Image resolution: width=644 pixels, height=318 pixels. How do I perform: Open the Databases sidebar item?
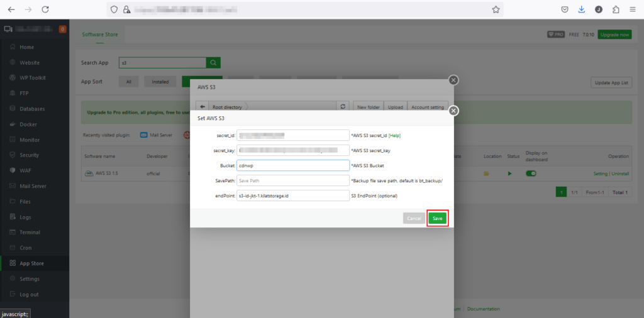(x=32, y=109)
